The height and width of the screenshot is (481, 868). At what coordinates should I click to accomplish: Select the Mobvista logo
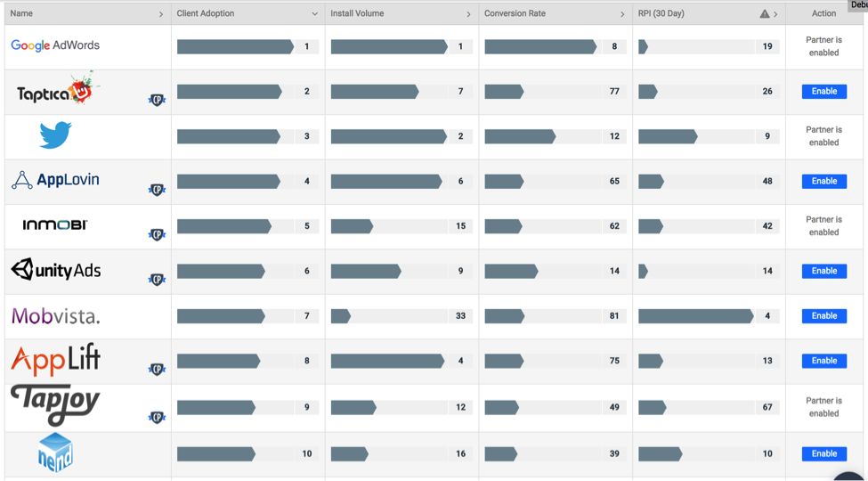tap(55, 315)
